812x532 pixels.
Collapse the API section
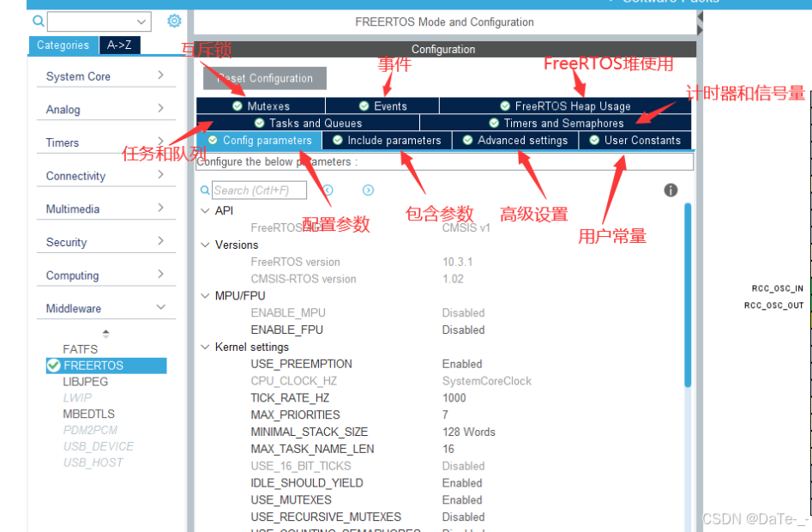tap(205, 211)
